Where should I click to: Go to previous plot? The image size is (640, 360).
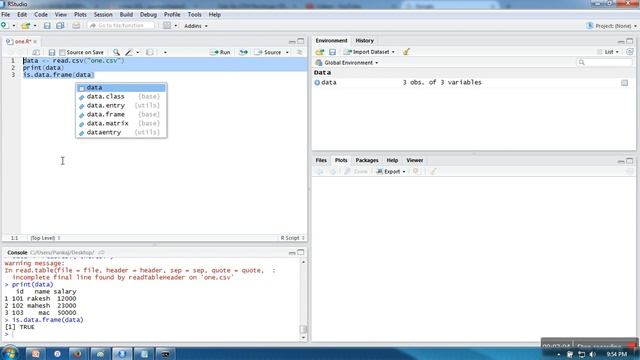pos(320,172)
